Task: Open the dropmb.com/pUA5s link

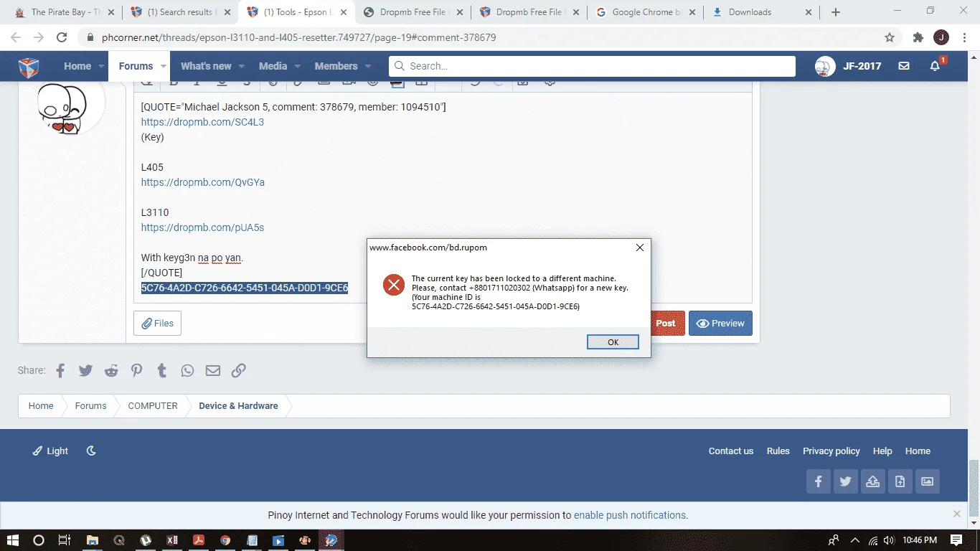Action: pyautogui.click(x=202, y=227)
